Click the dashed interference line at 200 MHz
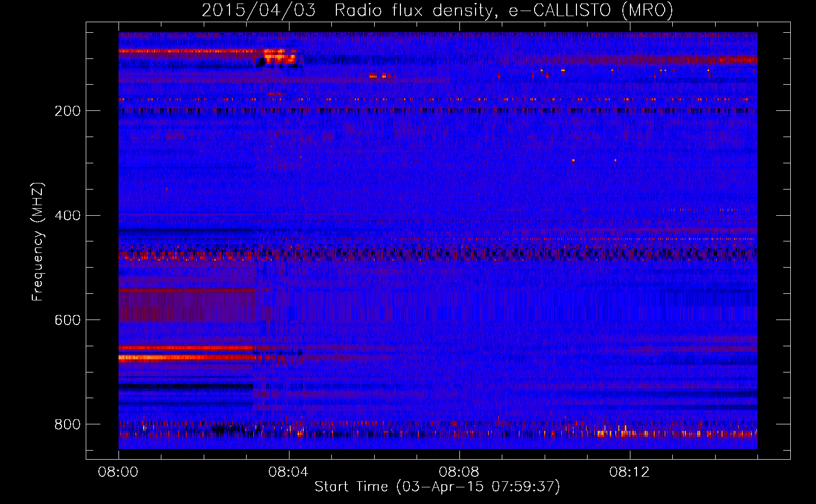This screenshot has width=816, height=504. [x=438, y=110]
